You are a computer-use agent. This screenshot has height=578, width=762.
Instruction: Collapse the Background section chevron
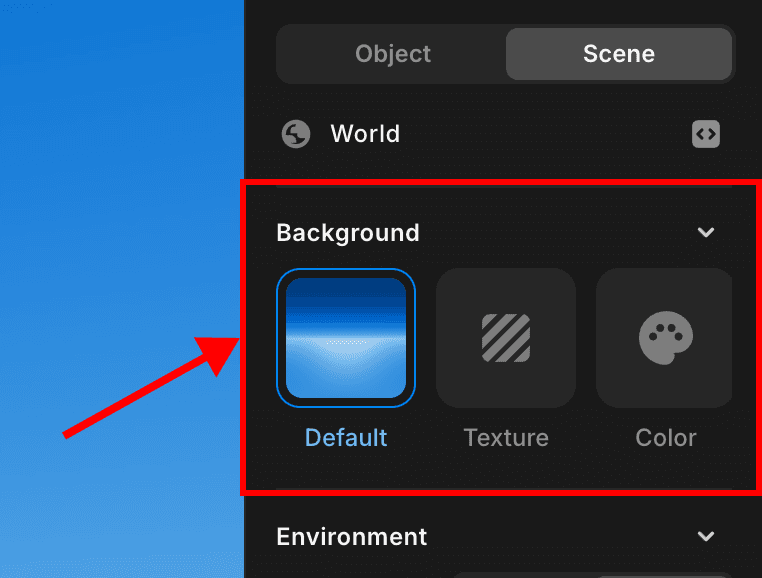point(706,233)
